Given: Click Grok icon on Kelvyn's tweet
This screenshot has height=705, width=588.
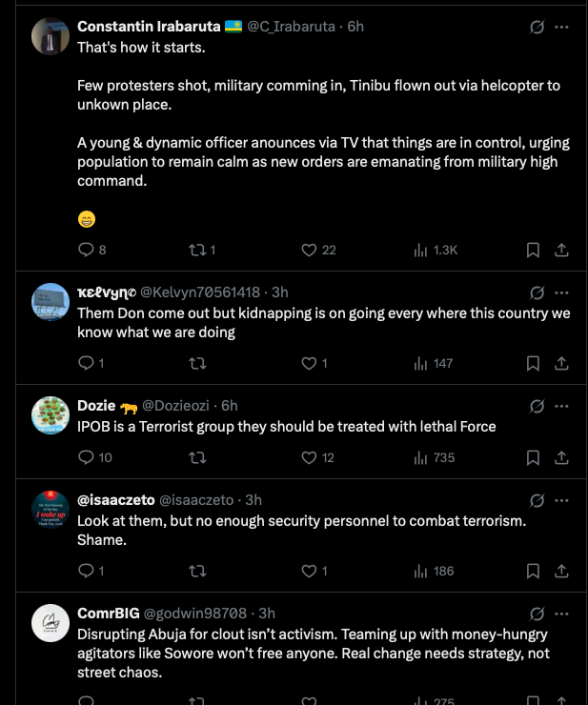Looking at the screenshot, I should (x=537, y=292).
